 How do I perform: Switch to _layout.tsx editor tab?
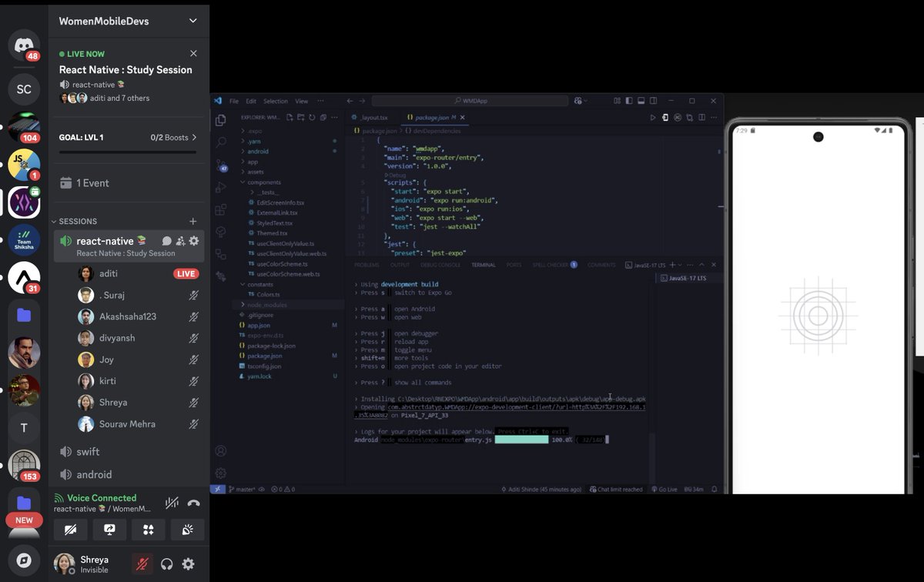373,118
